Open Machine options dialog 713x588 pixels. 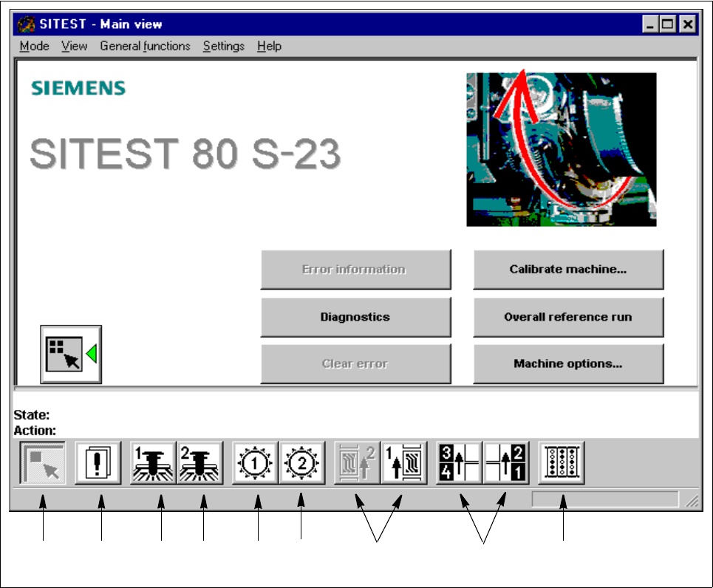[568, 363]
